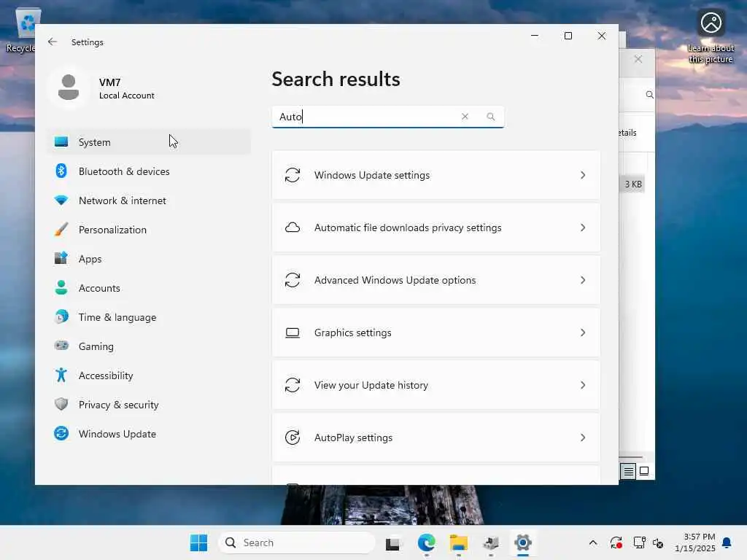Select System in the settings sidebar
Screen dimensions: 747x560
[149, 142]
